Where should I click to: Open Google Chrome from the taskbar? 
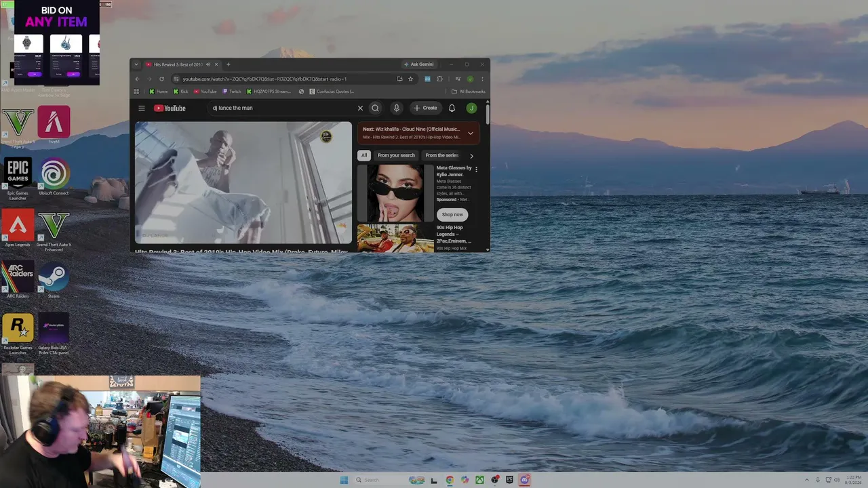coord(450,480)
